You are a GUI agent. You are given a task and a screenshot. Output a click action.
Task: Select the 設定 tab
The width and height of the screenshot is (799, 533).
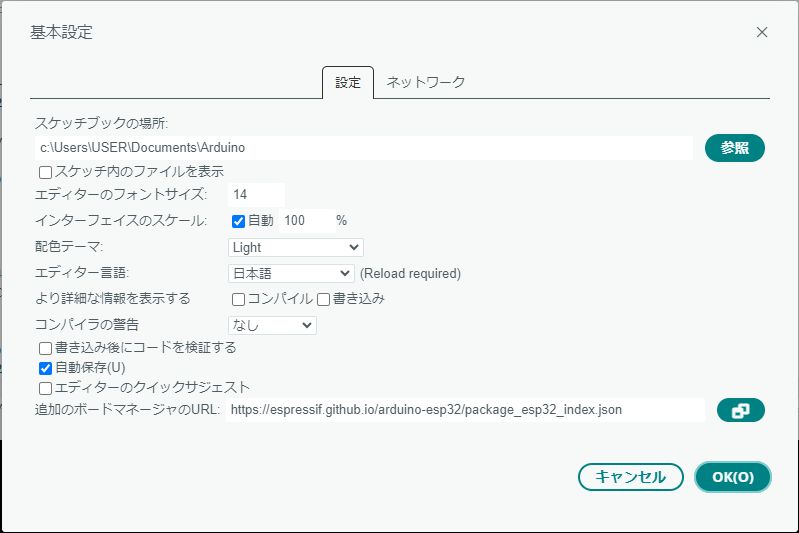pos(348,83)
